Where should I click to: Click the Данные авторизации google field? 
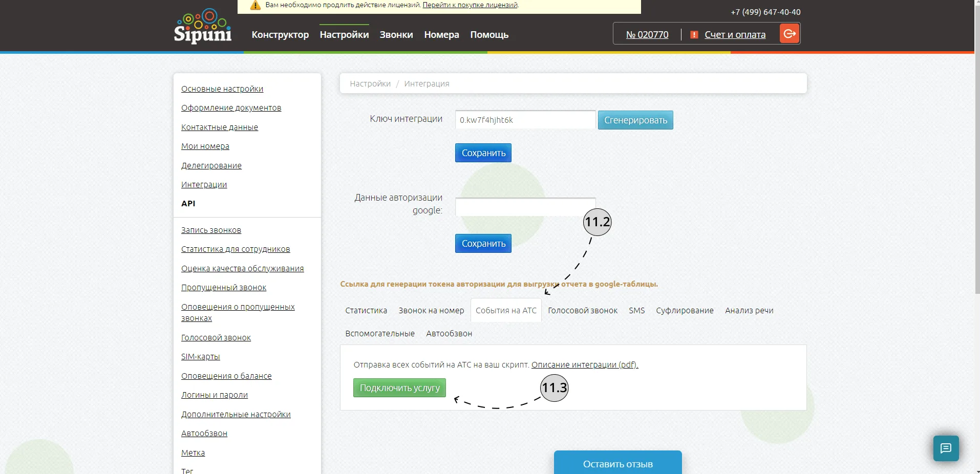coord(525,207)
